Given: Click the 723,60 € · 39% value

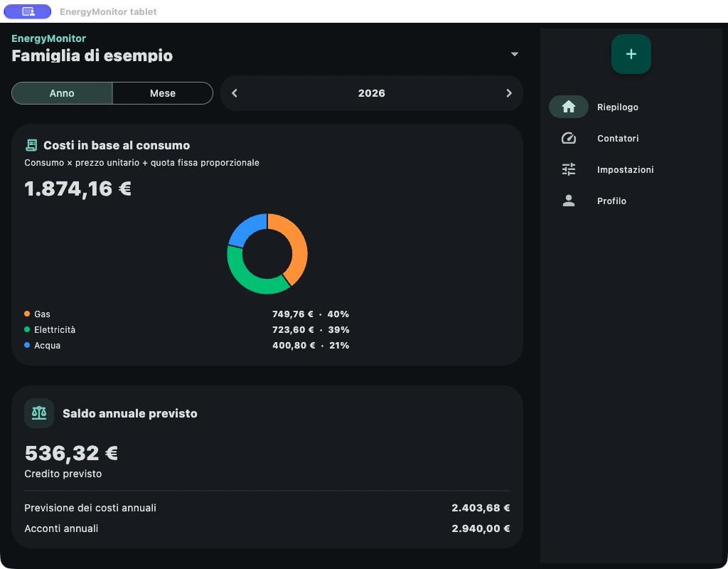Looking at the screenshot, I should (x=311, y=330).
